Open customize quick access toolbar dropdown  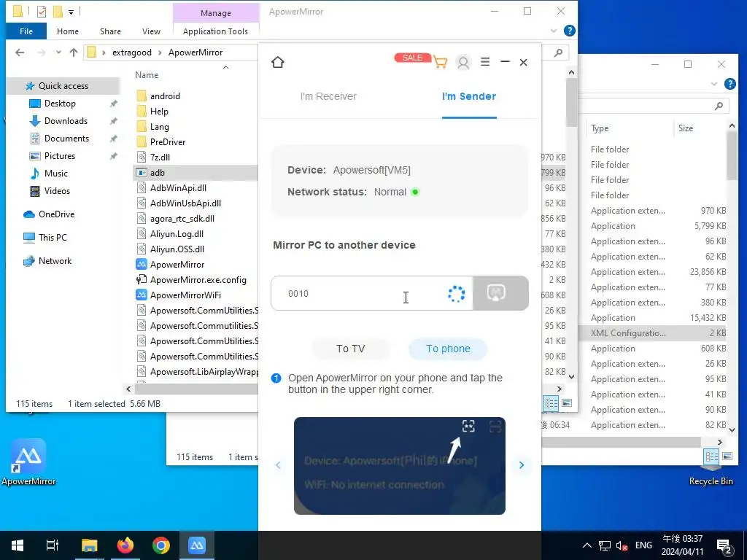click(x=71, y=12)
